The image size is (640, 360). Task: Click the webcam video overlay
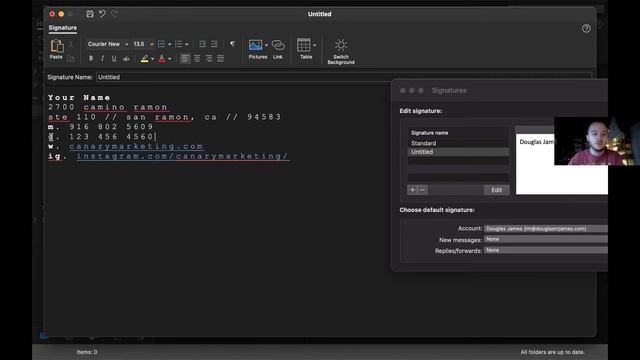(x=597, y=141)
